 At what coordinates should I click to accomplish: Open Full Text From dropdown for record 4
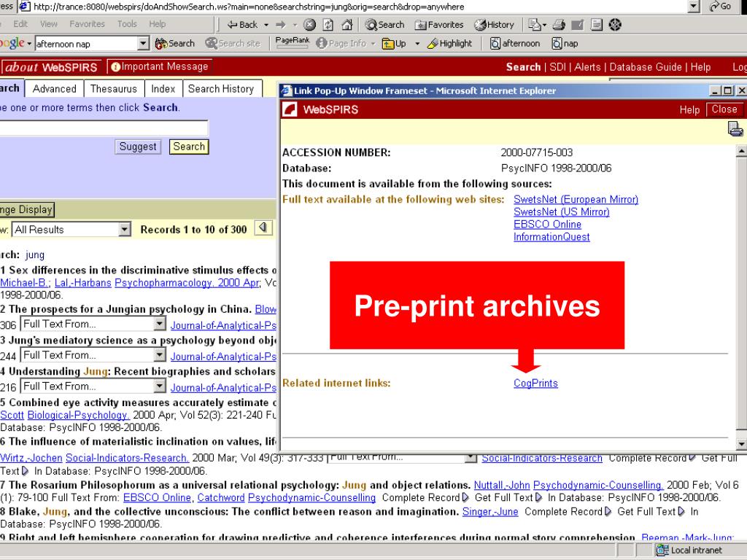point(160,386)
